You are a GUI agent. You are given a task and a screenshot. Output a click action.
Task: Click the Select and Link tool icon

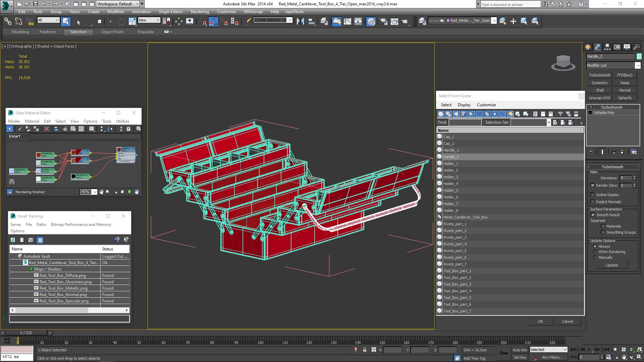(7, 21)
